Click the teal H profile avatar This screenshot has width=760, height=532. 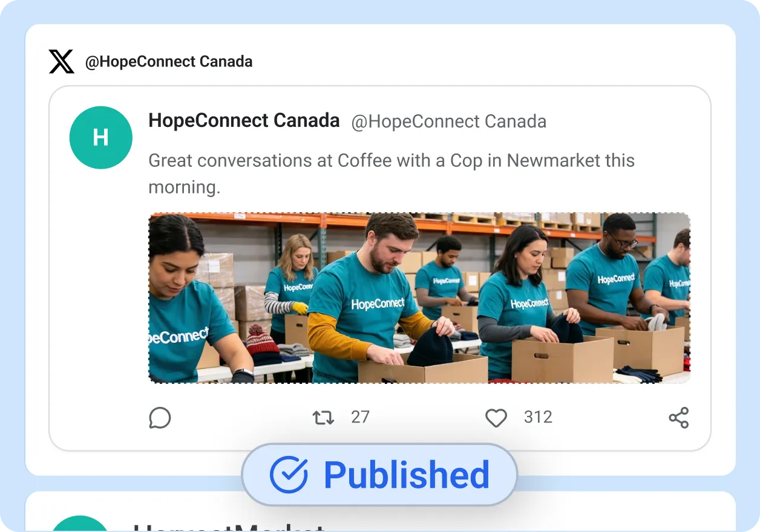pyautogui.click(x=101, y=137)
